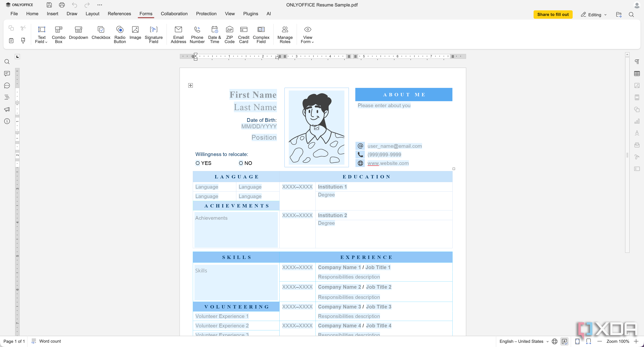Switch to the Insert tab
The height and width of the screenshot is (347, 644).
[53, 14]
